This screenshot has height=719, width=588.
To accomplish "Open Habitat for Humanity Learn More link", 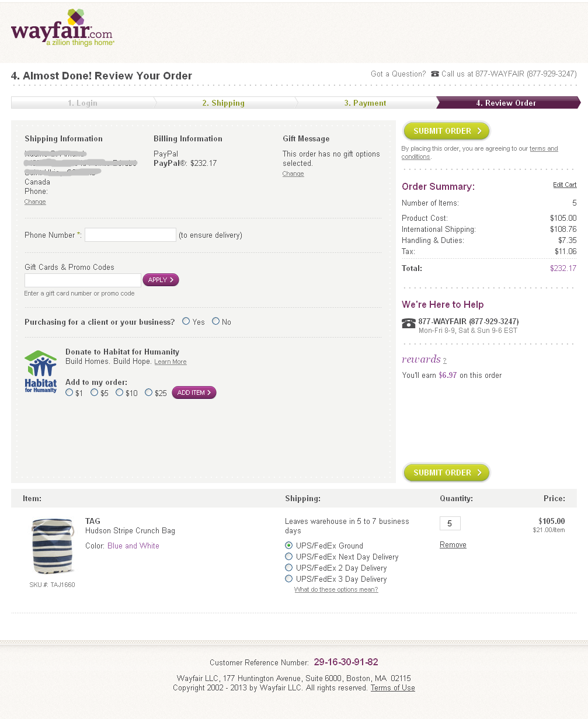I will (x=171, y=362).
